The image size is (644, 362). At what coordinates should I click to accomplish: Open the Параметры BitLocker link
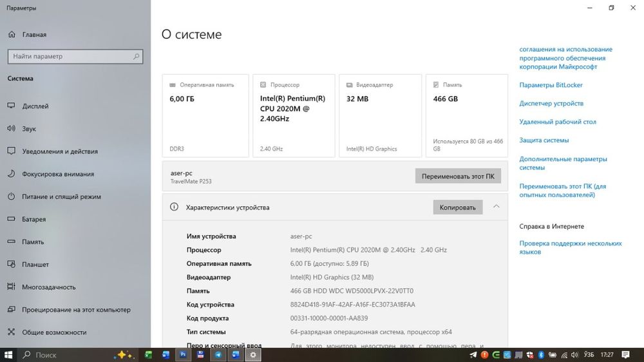pos(551,85)
